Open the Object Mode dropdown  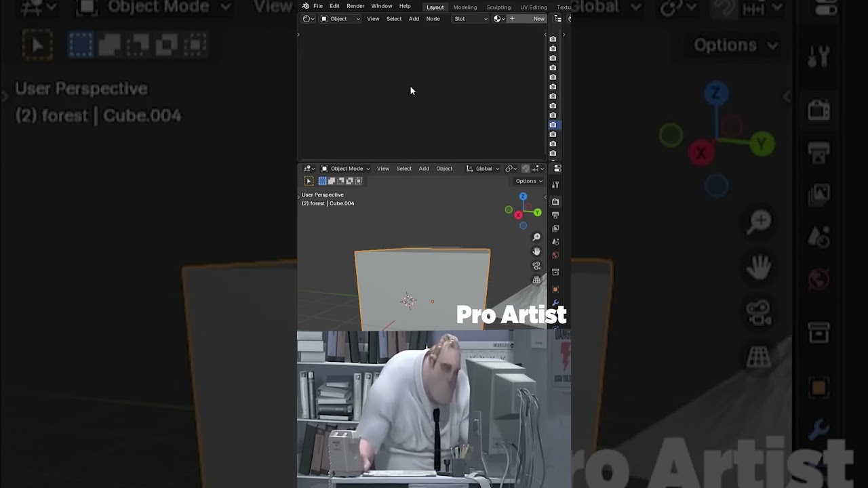(x=345, y=169)
